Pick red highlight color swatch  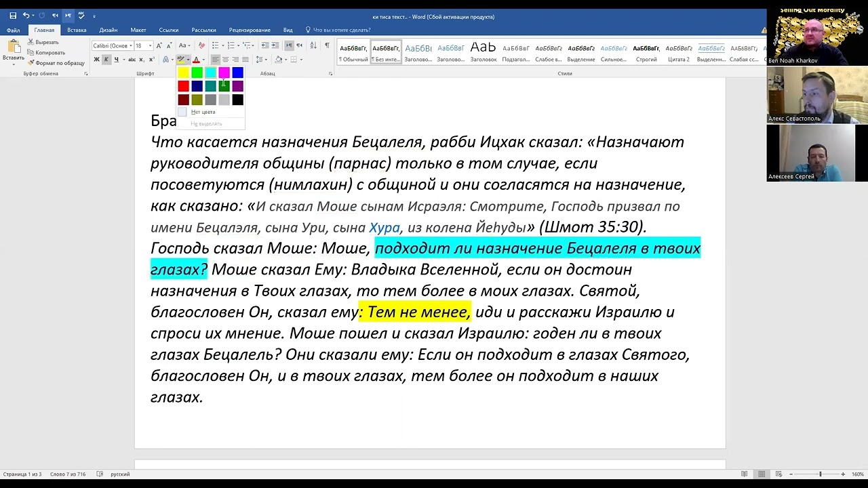183,86
